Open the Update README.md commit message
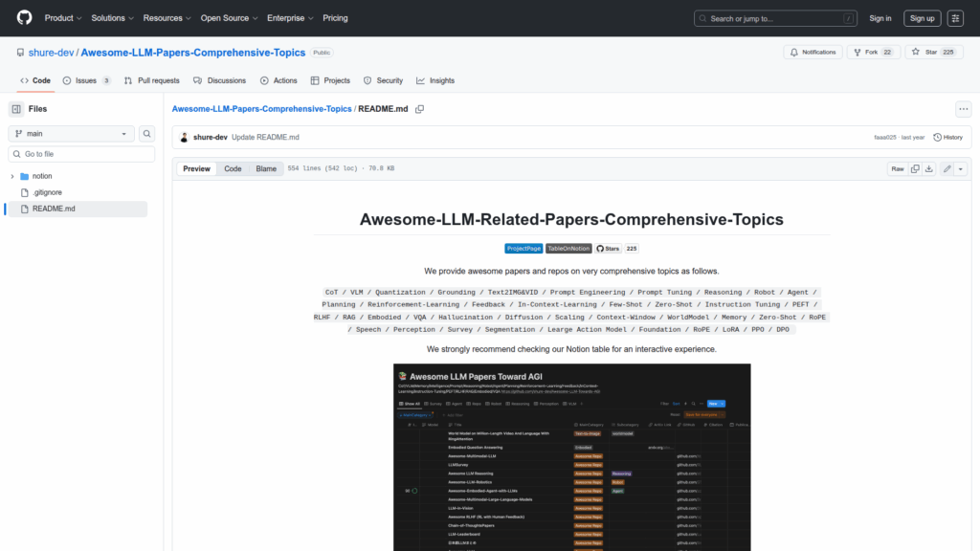The image size is (980, 551). 266,138
